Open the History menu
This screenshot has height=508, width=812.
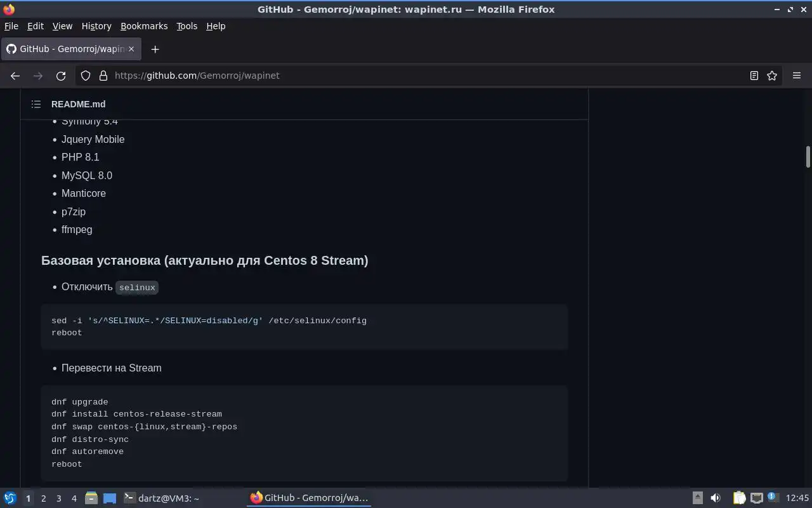(x=96, y=26)
